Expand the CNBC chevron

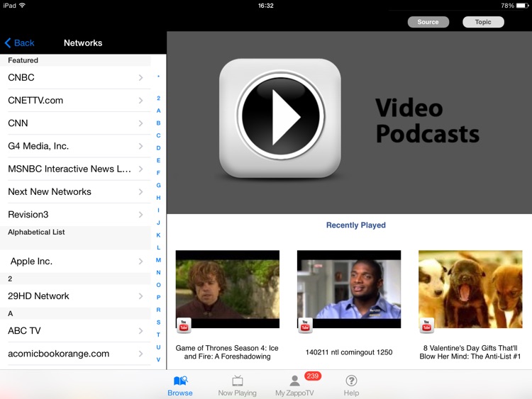(x=141, y=78)
